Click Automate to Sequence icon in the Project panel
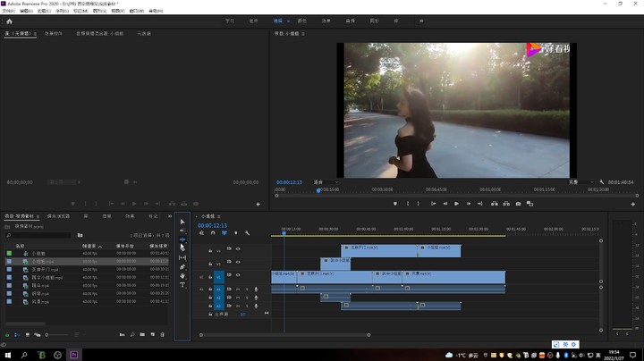Image resolution: width=644 pixels, height=361 pixels. (122, 335)
